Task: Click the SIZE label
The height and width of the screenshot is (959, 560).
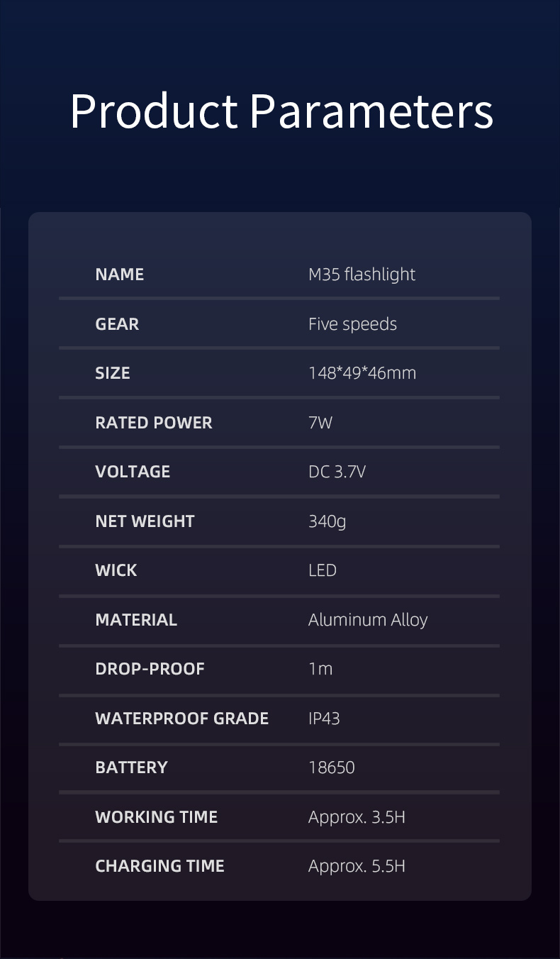Action: (x=113, y=373)
